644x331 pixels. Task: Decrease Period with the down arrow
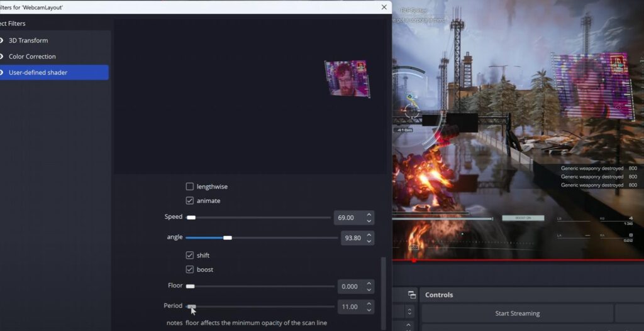(369, 310)
